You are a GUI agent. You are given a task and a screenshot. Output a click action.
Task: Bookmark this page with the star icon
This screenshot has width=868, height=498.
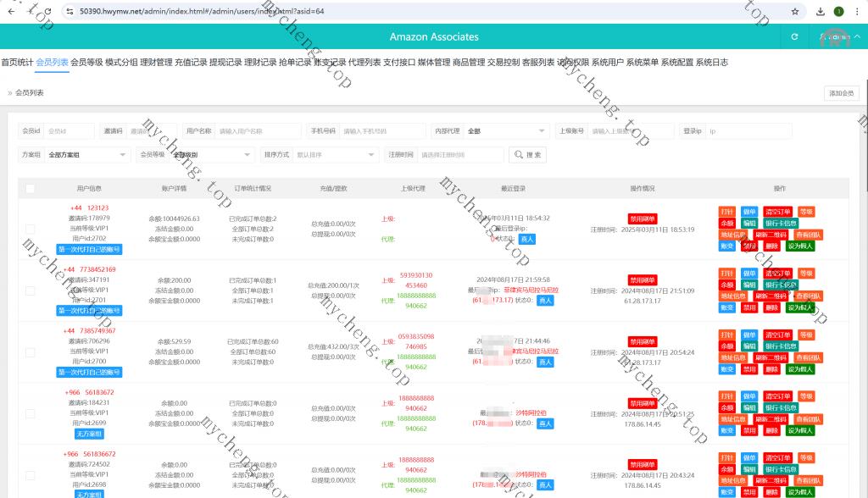[794, 12]
